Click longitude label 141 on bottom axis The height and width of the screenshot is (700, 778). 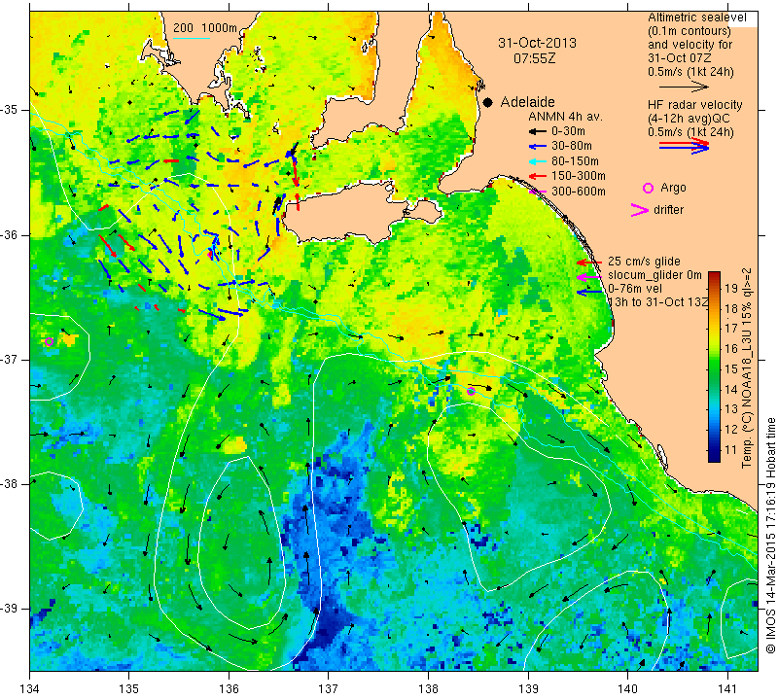click(x=727, y=689)
